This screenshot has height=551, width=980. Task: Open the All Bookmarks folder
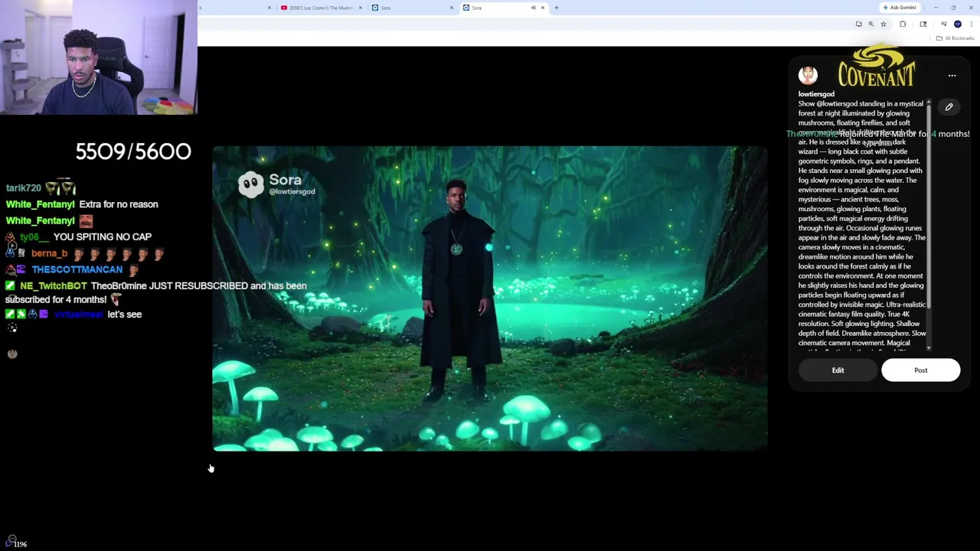955,38
